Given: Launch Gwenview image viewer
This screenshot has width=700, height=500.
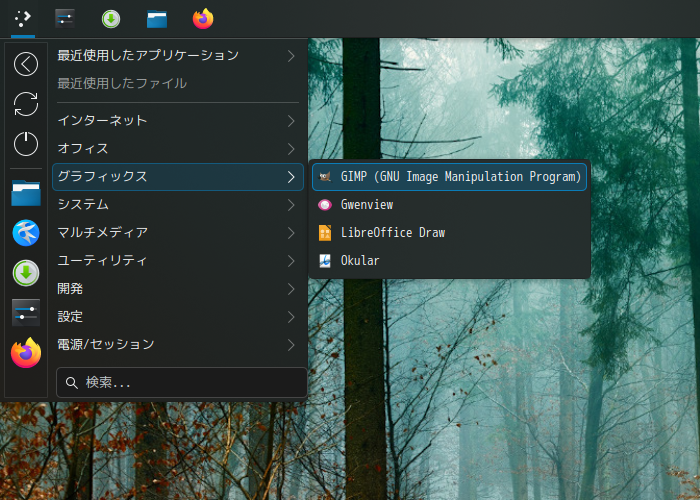Looking at the screenshot, I should [449, 205].
